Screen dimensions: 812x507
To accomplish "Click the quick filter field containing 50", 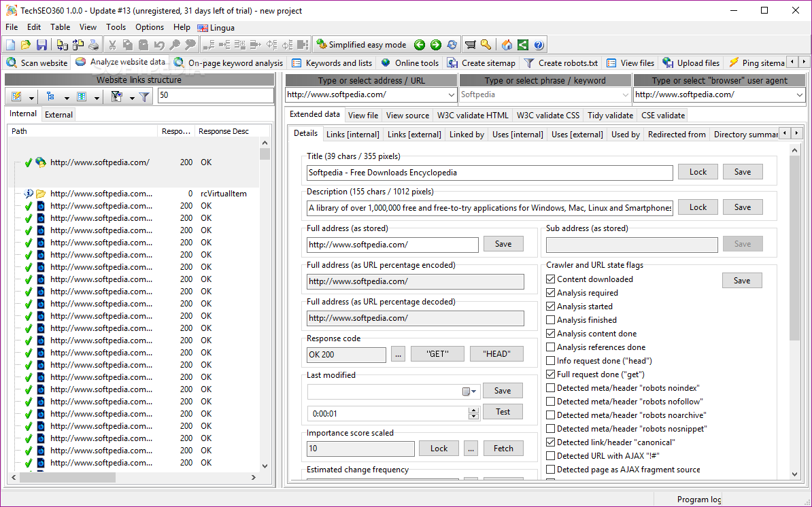I will coord(216,95).
